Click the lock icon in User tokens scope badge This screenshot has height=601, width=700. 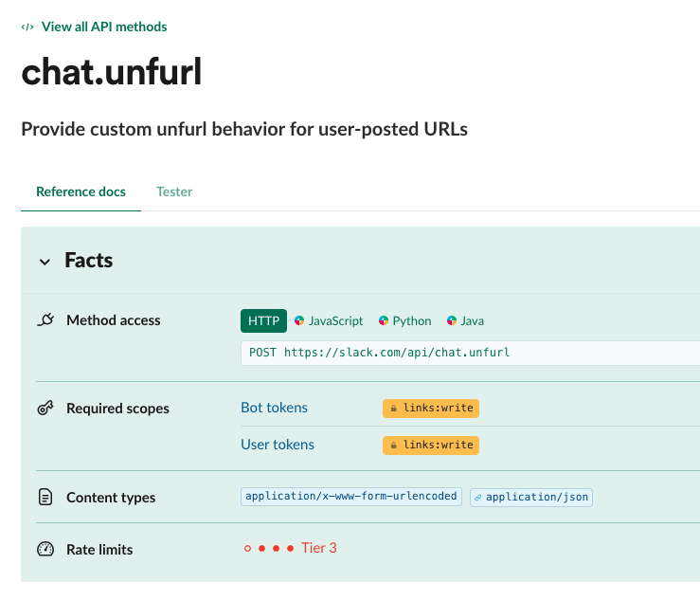point(394,446)
